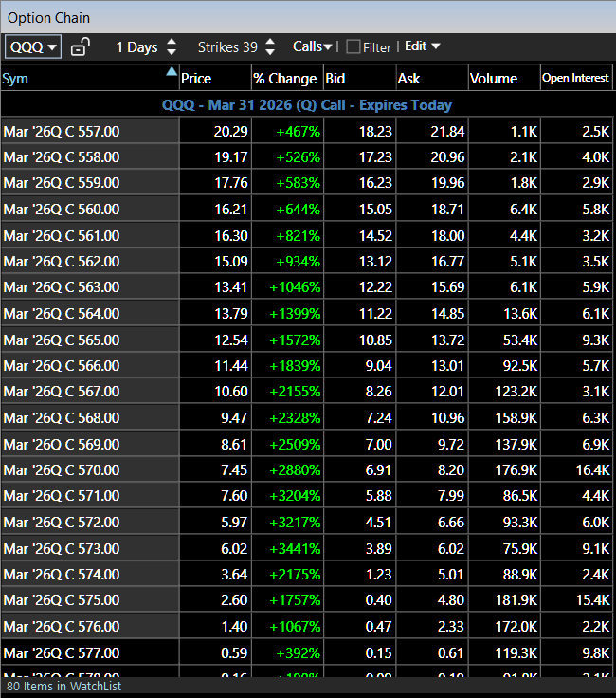The width and height of the screenshot is (616, 698).
Task: Click the 575.00 strike bid price 0.40
Action: [x=376, y=599]
